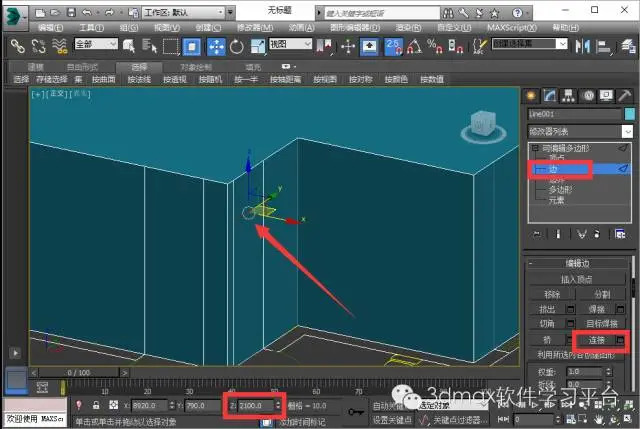Switch to the Utilities hammer panel tab
This screenshot has width=640, height=429.
coord(624,96)
